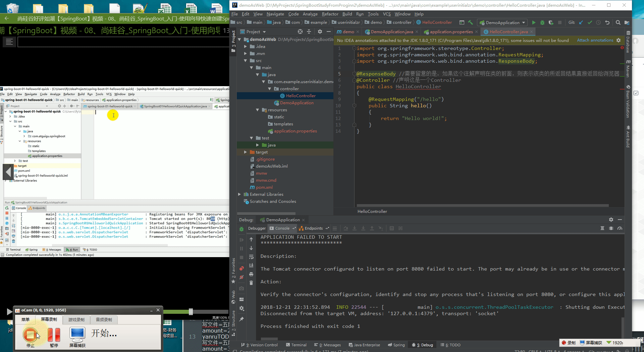The width and height of the screenshot is (644, 352).
Task: View breakpoints with the red circles icon
Action: point(241,269)
